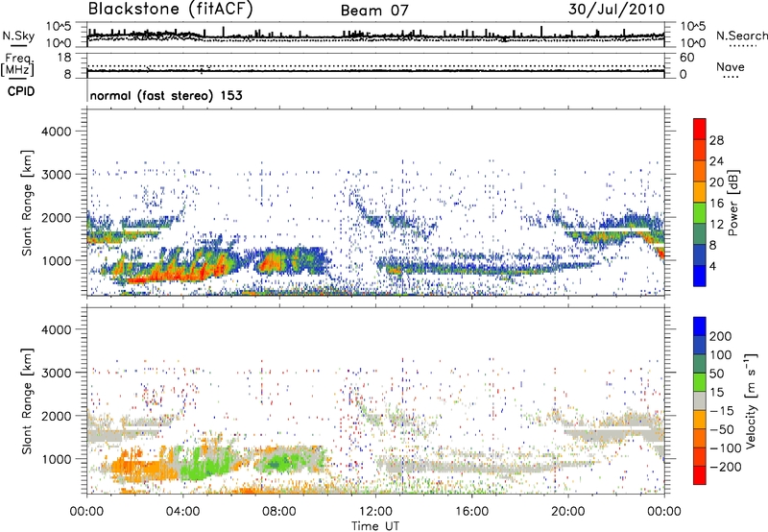
Task: Click the '04:00' time axis tick label
Action: coord(182,512)
